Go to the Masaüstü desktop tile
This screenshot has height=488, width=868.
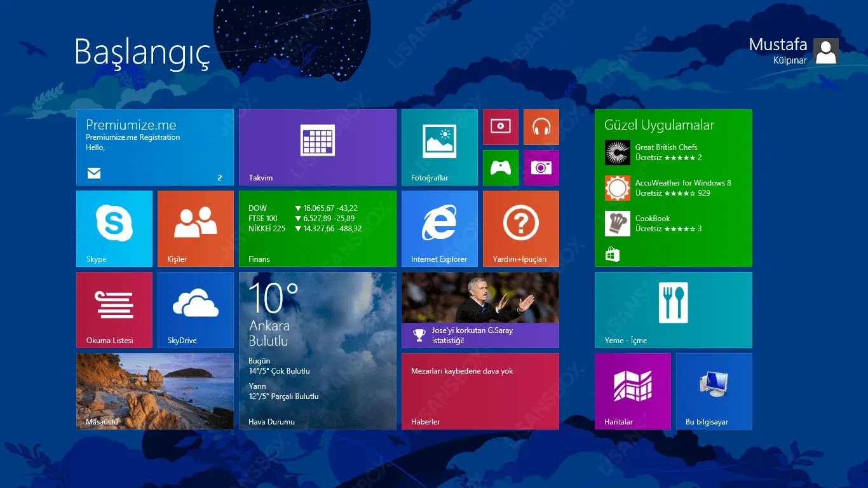pyautogui.click(x=155, y=391)
